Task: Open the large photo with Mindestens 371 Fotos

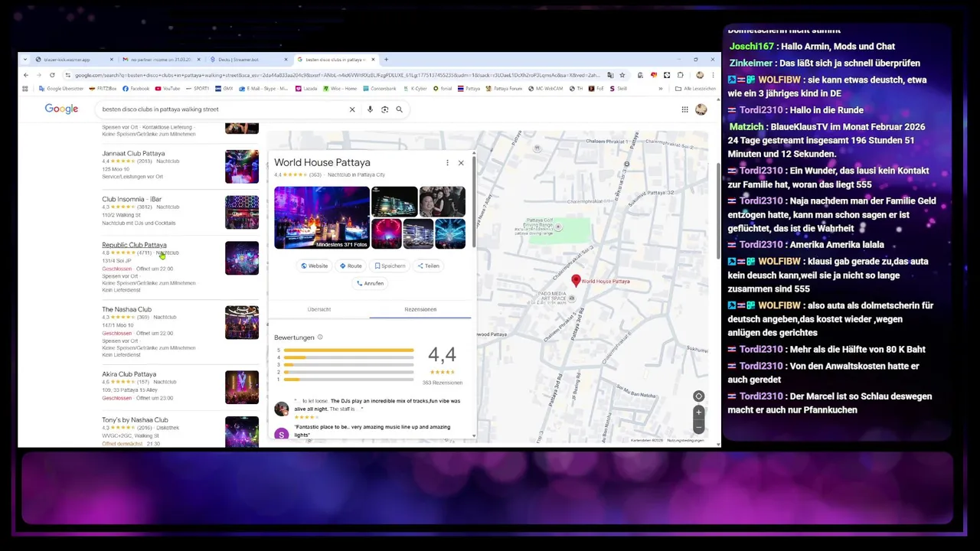Action: click(x=322, y=217)
